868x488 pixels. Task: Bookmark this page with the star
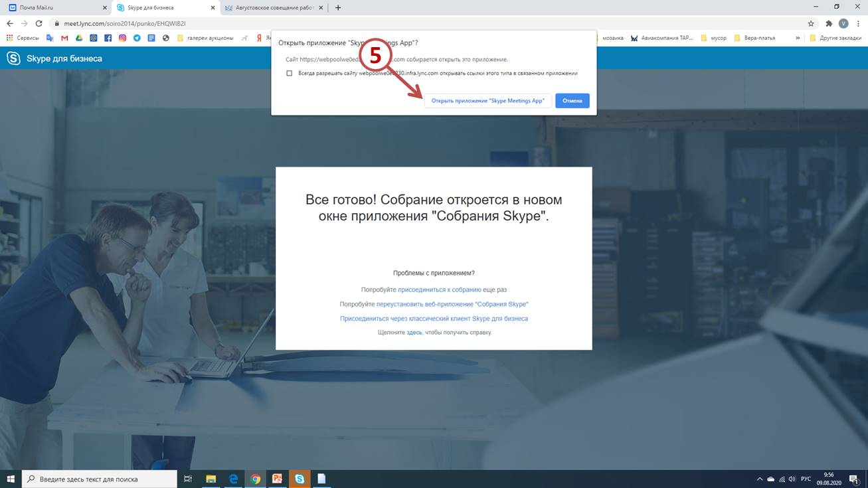(810, 23)
